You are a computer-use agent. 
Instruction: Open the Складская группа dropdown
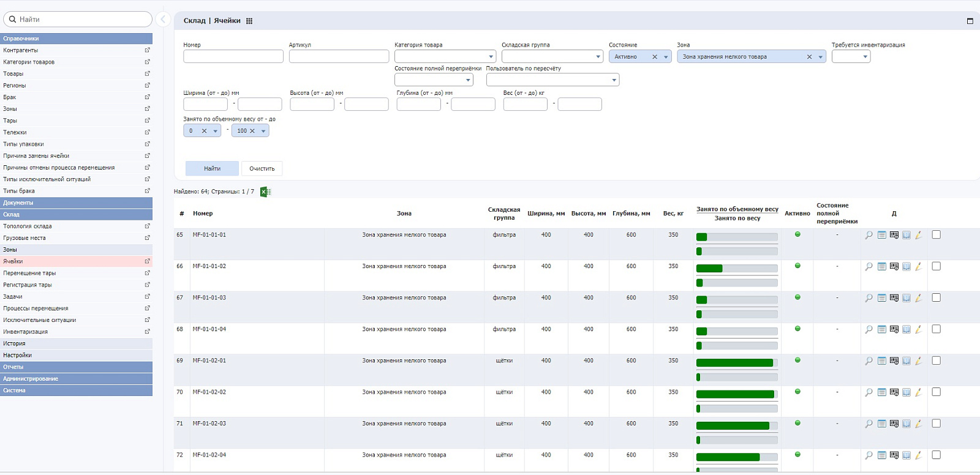tap(552, 56)
